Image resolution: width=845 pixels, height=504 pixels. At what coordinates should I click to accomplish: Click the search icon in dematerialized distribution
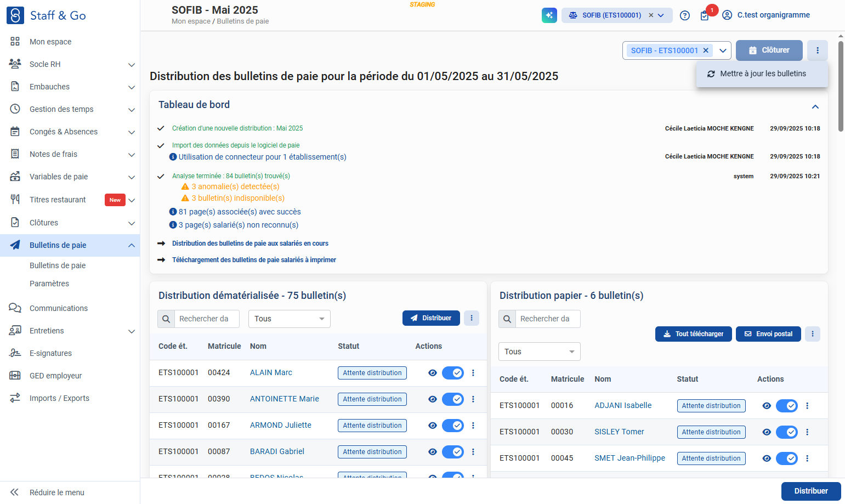[166, 319]
